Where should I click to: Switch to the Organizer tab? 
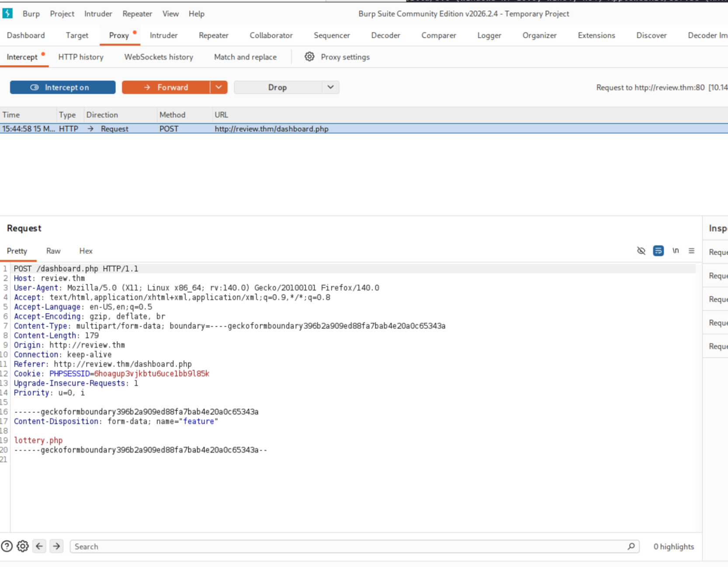(x=540, y=35)
